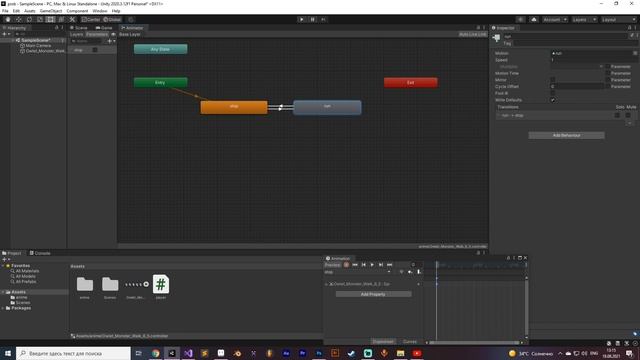Toggle the Foot IK checkbox
The image size is (640, 360).
tap(553, 93)
